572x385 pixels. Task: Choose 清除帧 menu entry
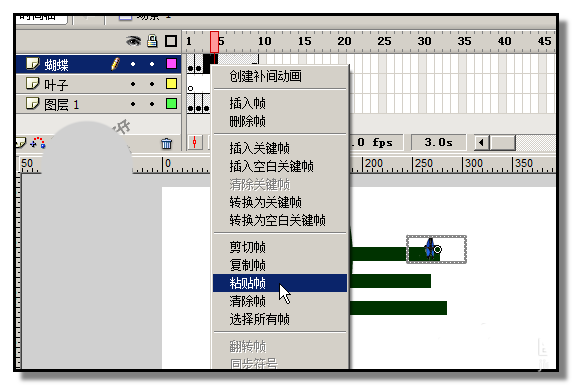[x=247, y=301]
